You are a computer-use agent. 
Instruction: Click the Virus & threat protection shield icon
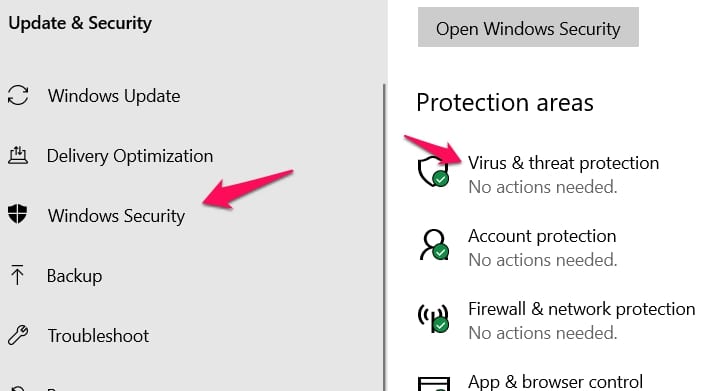coord(433,171)
